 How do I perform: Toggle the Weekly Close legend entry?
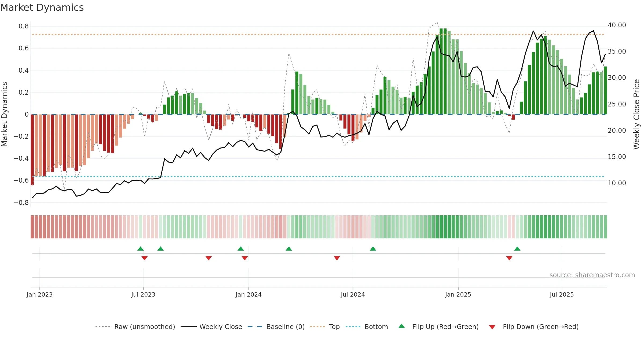tap(211, 327)
